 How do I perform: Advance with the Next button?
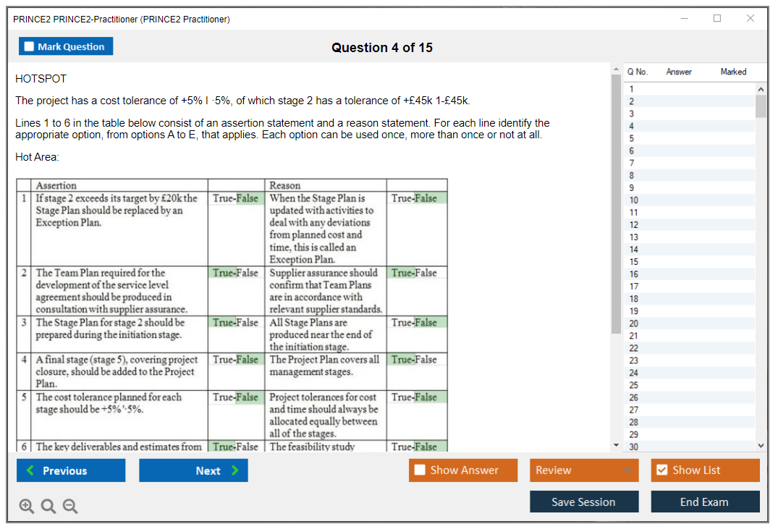tap(193, 470)
